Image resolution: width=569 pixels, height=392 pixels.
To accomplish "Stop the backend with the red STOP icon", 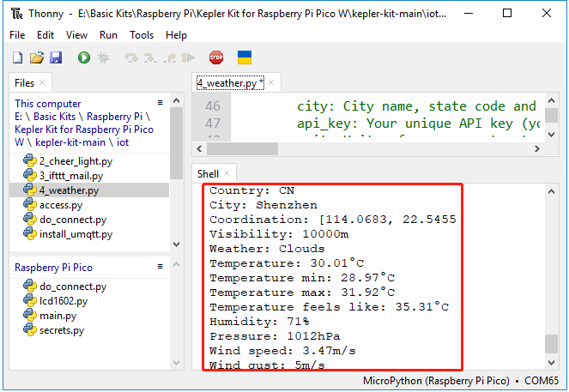I will pos(216,57).
